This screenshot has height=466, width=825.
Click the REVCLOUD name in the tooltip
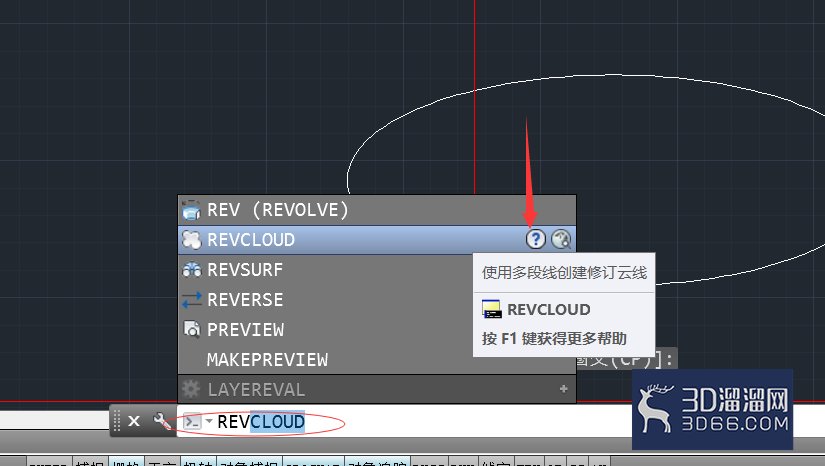(549, 309)
